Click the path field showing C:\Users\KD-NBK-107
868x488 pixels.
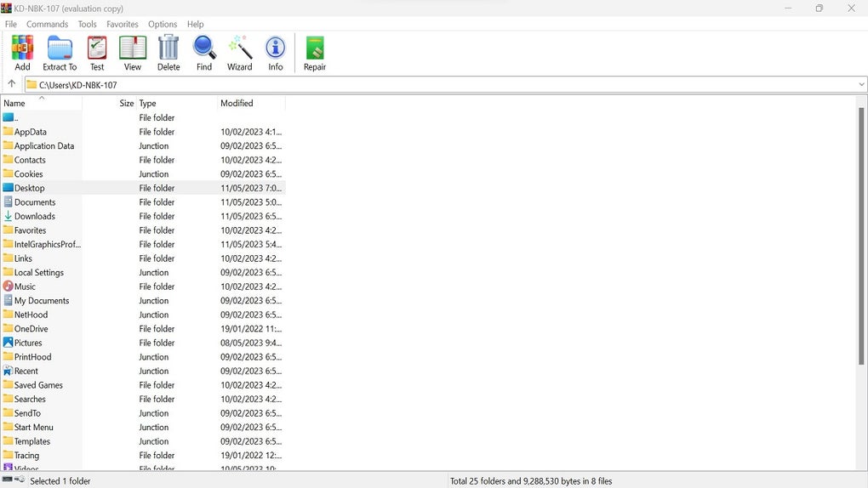440,85
